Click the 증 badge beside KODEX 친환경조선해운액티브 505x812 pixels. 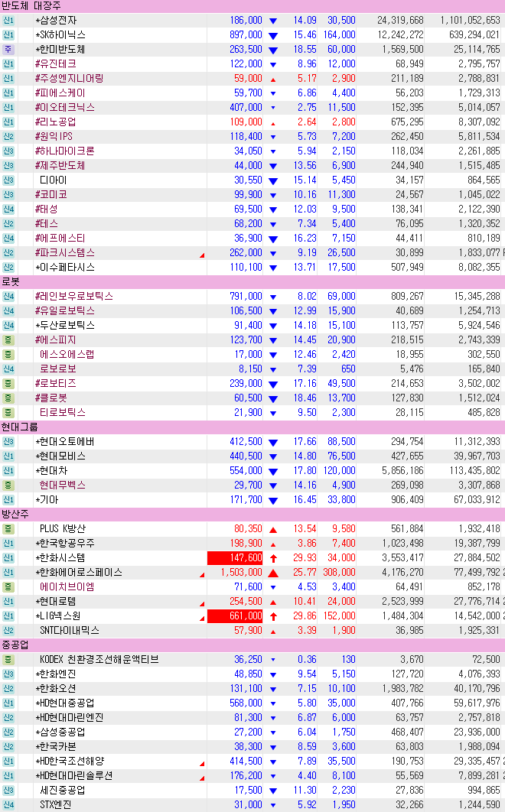pyautogui.click(x=8, y=660)
